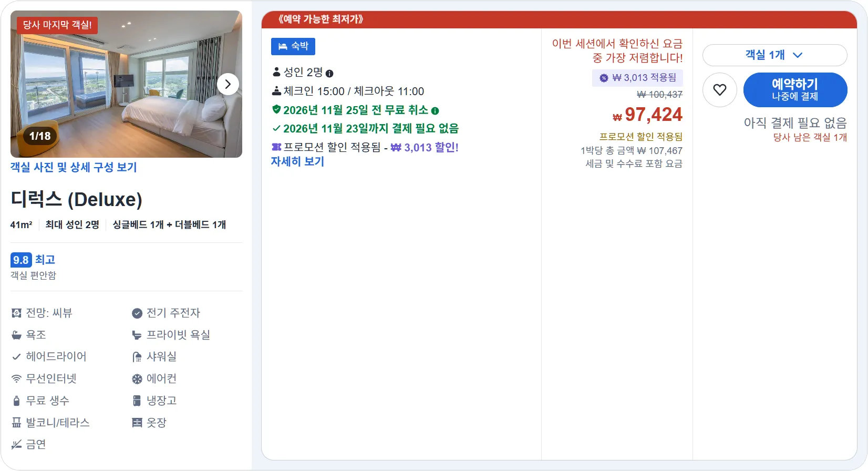Click 당사 남은 객실 1개 text
The height and width of the screenshot is (471, 868).
click(810, 138)
